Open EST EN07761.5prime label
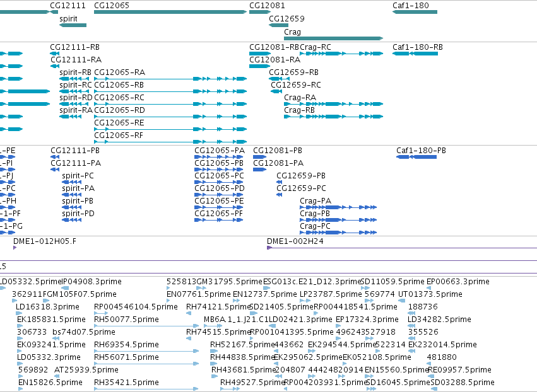Screen dimensions: 537x392 click(x=199, y=294)
